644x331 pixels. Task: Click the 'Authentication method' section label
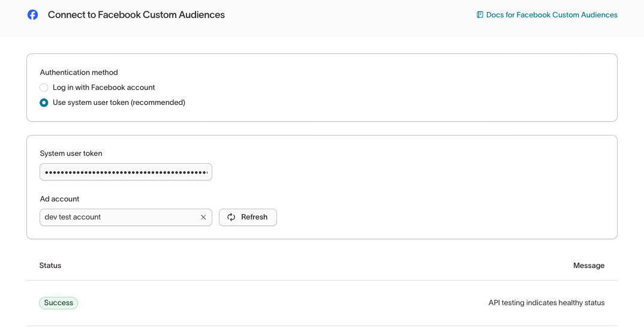(79, 73)
